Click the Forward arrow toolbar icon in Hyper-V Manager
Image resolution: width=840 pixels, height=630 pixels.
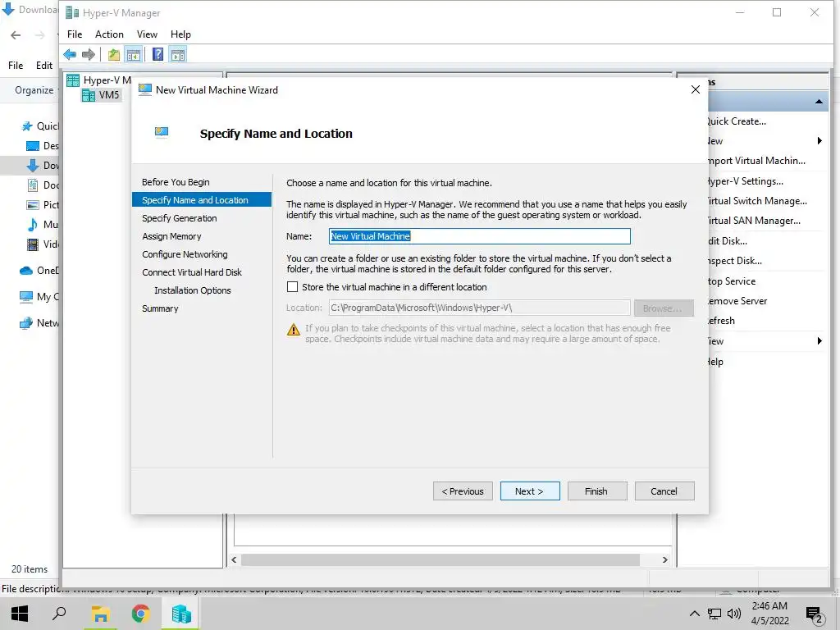[89, 54]
